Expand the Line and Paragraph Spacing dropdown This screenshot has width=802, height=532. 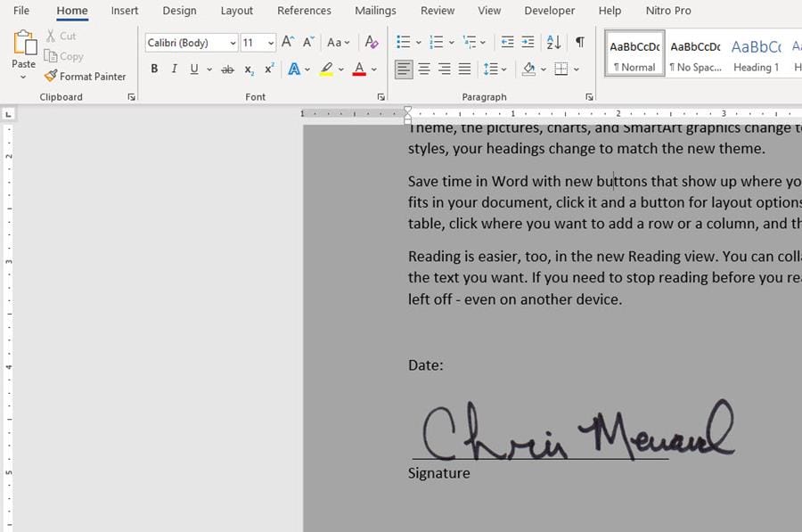point(503,69)
